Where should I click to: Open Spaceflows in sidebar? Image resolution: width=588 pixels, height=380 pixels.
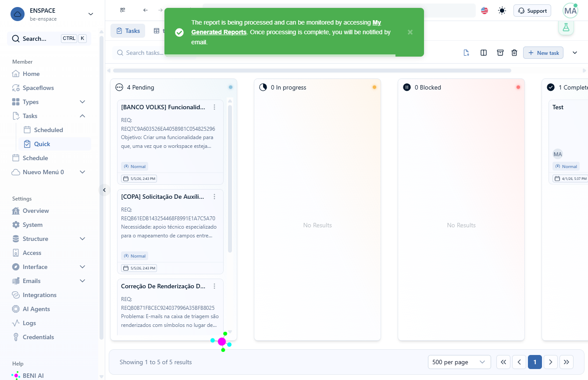[x=38, y=88]
